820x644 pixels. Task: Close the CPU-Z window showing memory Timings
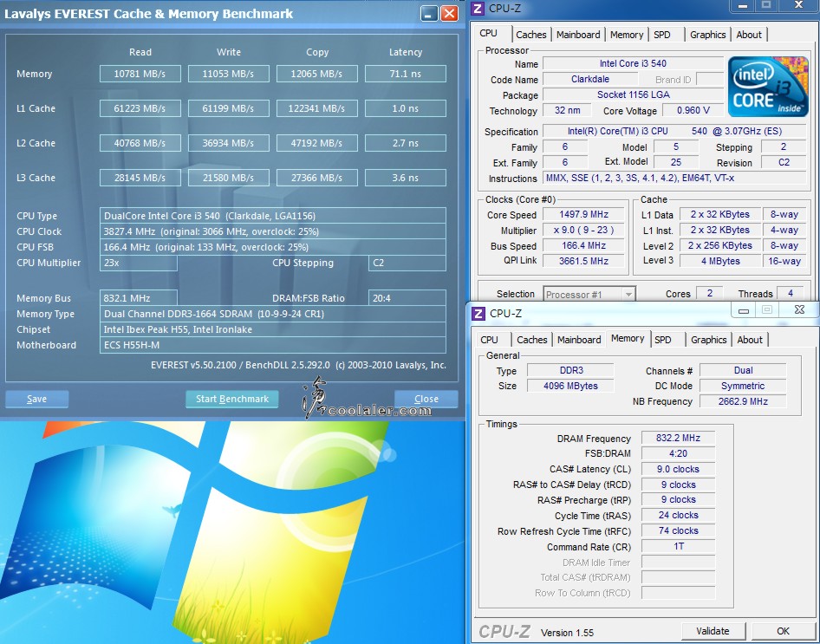tap(799, 310)
